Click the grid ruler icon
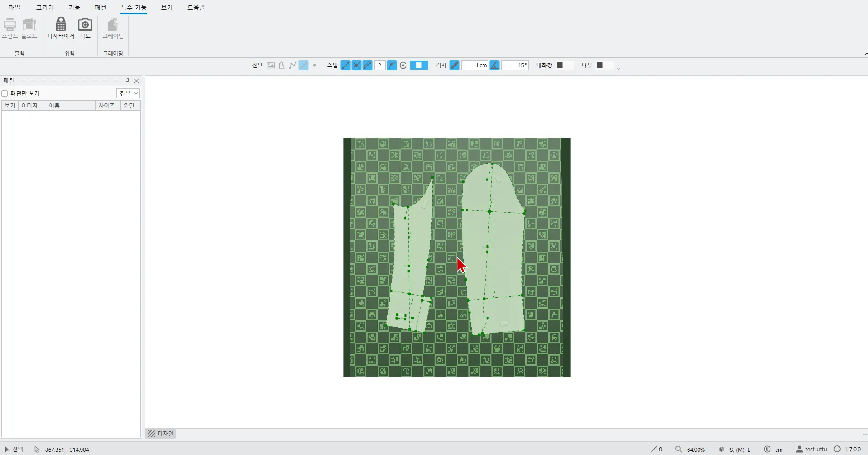Screen dimensions: 868x455 pos(454,66)
